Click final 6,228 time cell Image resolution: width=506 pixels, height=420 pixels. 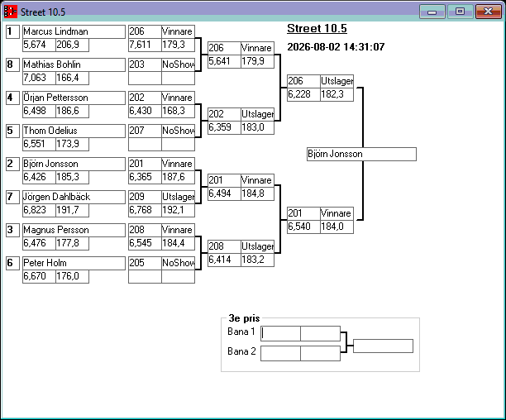[303, 94]
